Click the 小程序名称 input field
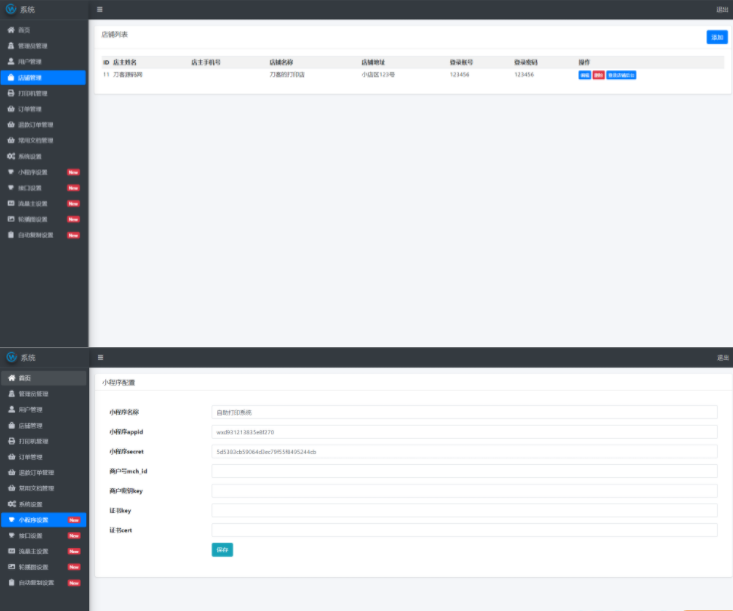733x611 pixels. 464,412
